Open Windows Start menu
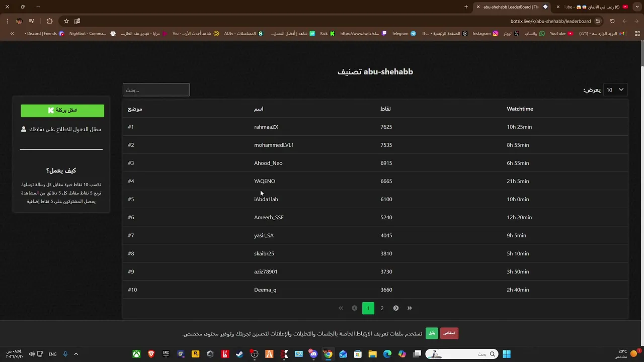Image resolution: width=644 pixels, height=362 pixels. (507, 354)
